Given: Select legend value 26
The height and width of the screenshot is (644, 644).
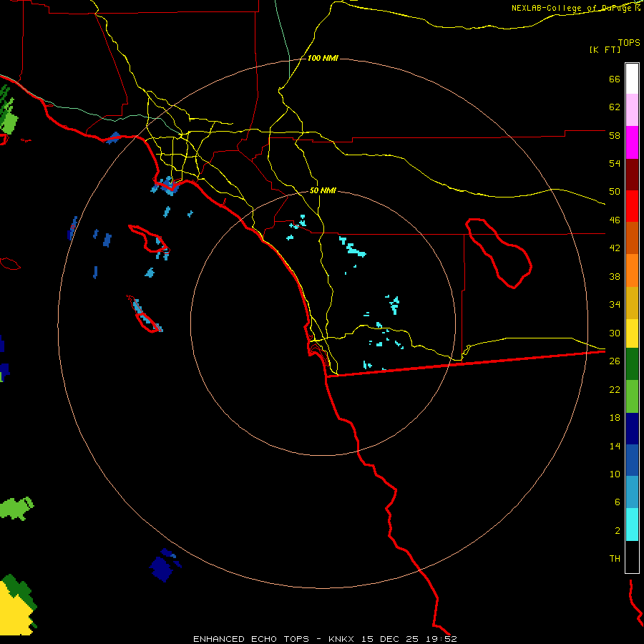Looking at the screenshot, I should click(x=615, y=361).
